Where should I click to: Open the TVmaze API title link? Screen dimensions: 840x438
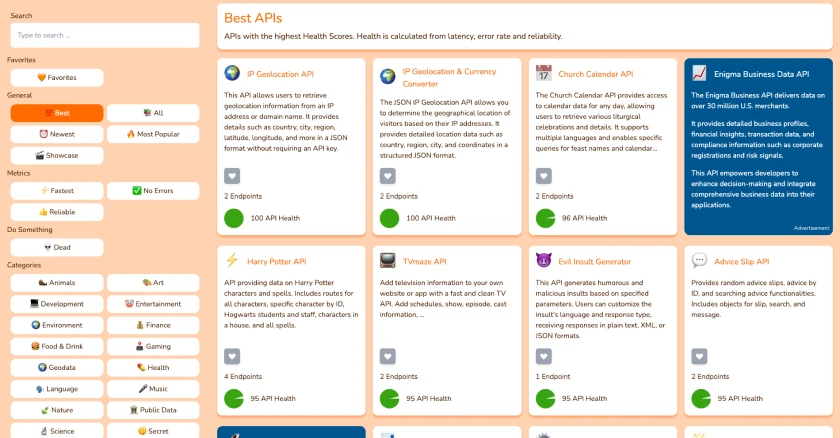tap(424, 261)
